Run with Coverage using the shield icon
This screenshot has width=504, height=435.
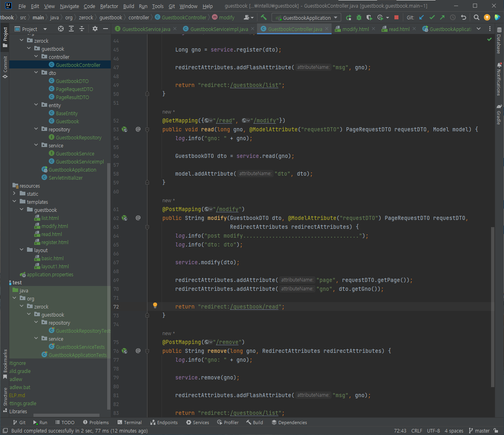tap(369, 17)
